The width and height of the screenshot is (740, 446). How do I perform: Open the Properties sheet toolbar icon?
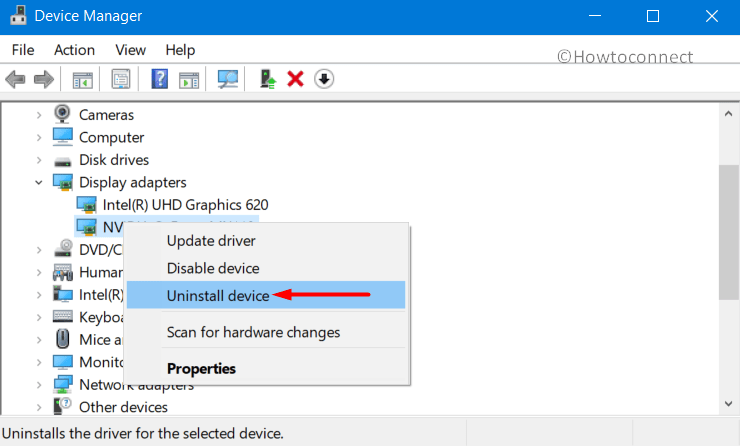[x=121, y=79]
